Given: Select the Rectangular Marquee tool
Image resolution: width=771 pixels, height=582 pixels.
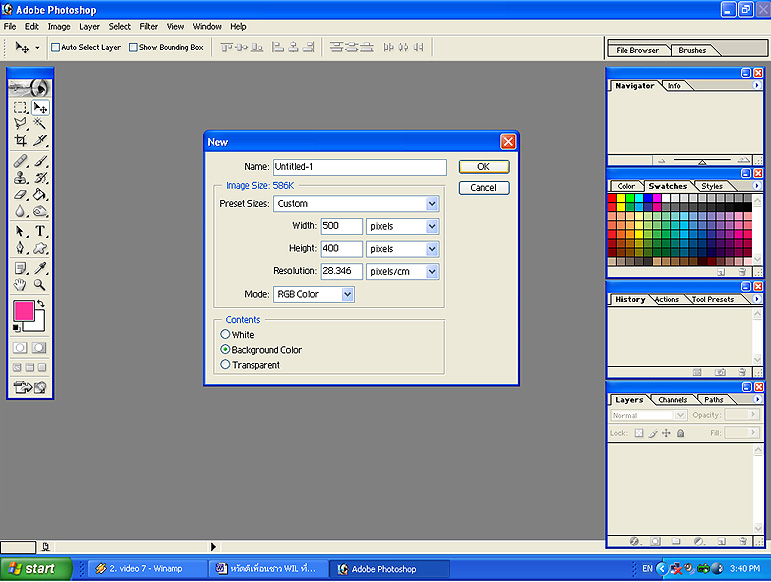Looking at the screenshot, I should coord(20,107).
